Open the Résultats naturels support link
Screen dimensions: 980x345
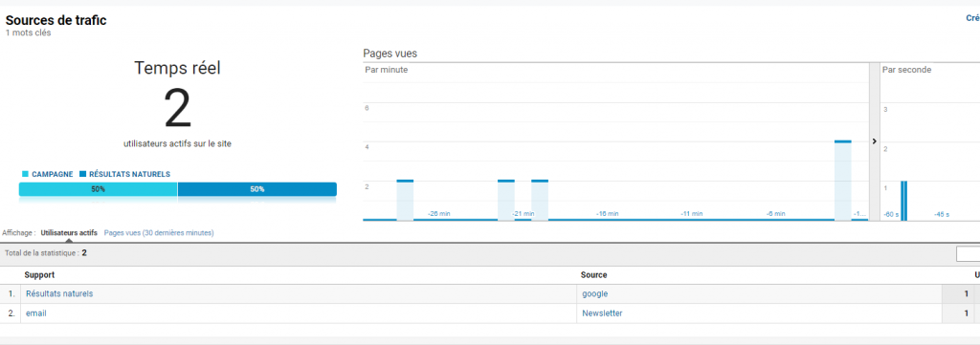(59, 293)
